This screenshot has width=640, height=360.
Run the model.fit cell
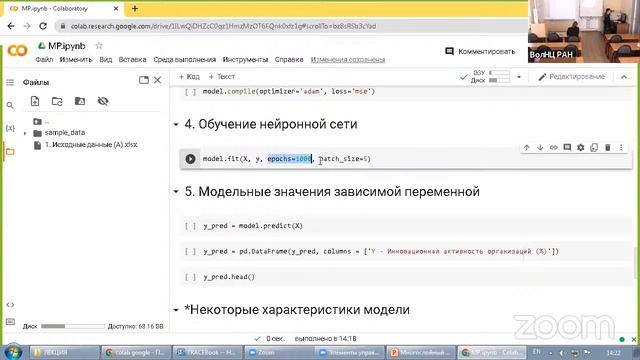(190, 159)
